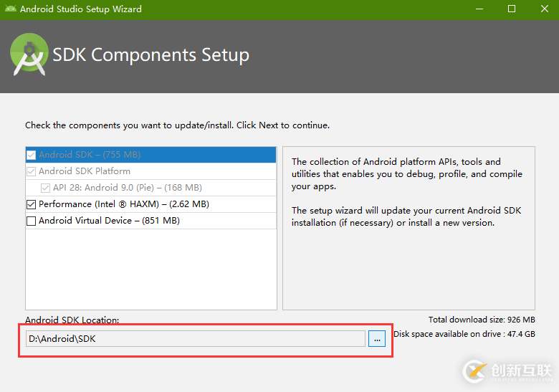Image resolution: width=559 pixels, height=392 pixels.
Task: Click the Total download size: 926 MB text
Action: point(482,320)
